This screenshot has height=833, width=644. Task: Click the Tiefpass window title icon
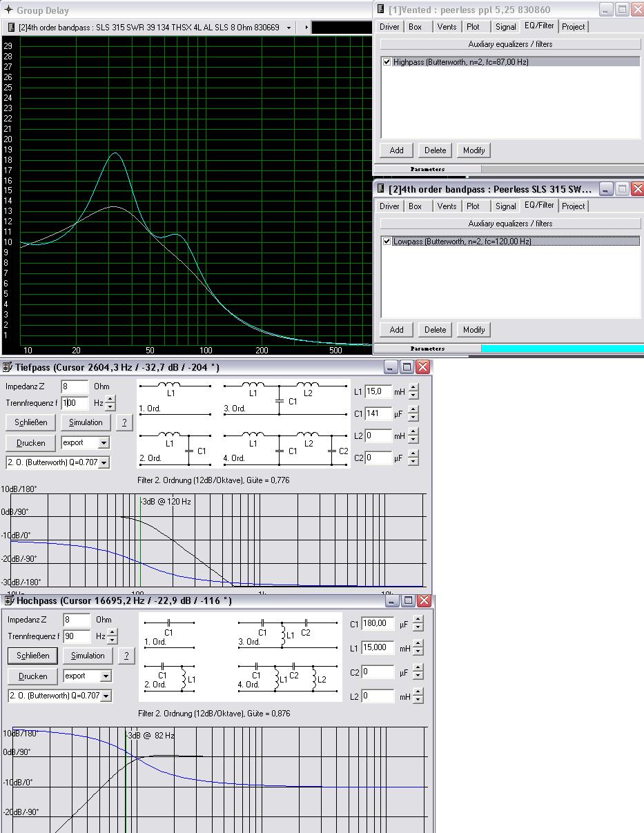pos(8,366)
